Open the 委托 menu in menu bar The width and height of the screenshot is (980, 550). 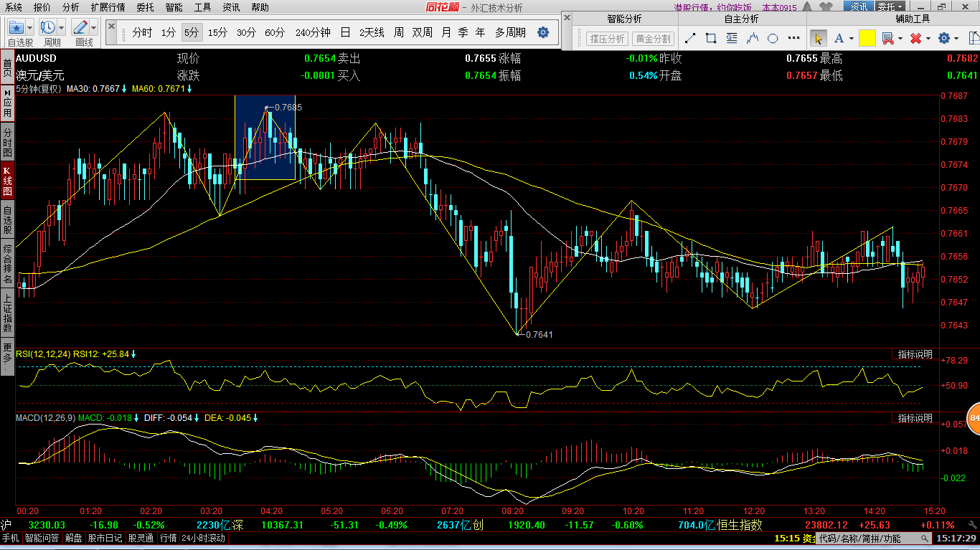tap(145, 7)
